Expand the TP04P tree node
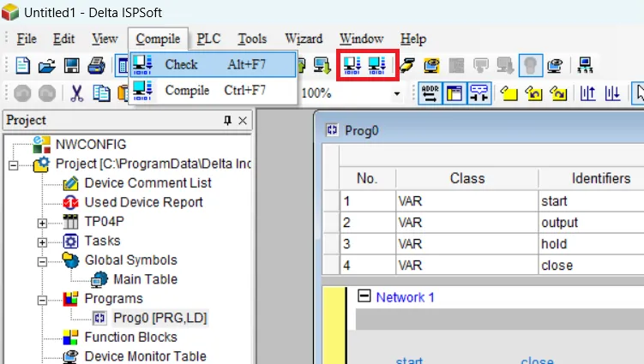644x364 pixels. pyautogui.click(x=42, y=223)
